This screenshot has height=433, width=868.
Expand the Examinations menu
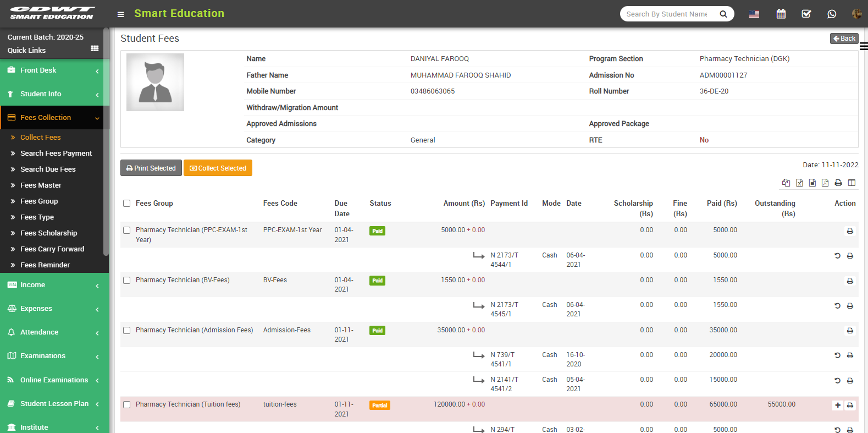click(x=54, y=356)
